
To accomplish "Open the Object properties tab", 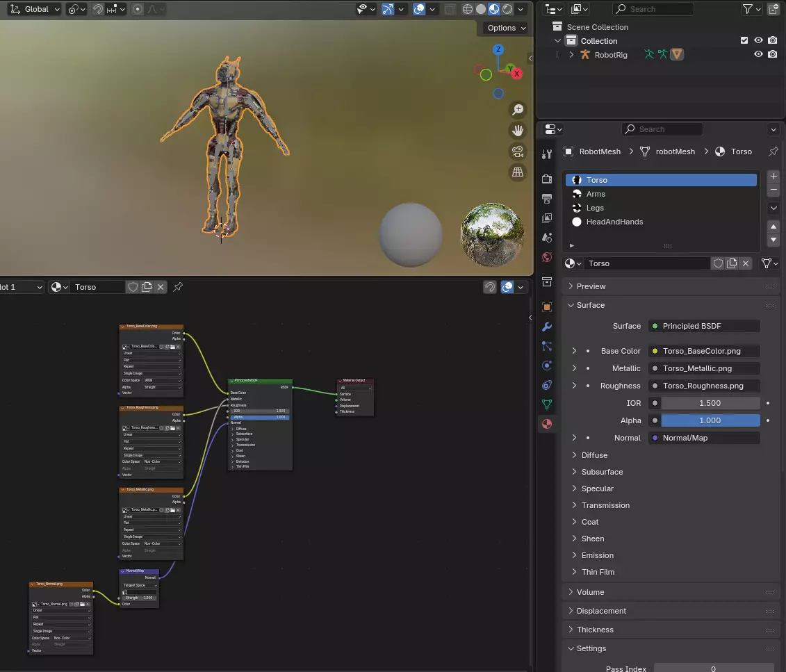I will point(547,306).
